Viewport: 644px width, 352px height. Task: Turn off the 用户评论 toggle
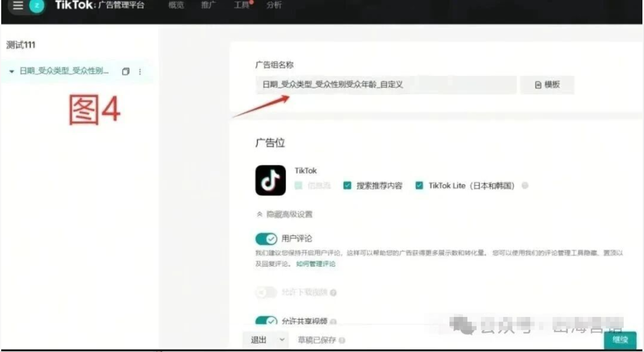pyautogui.click(x=266, y=239)
